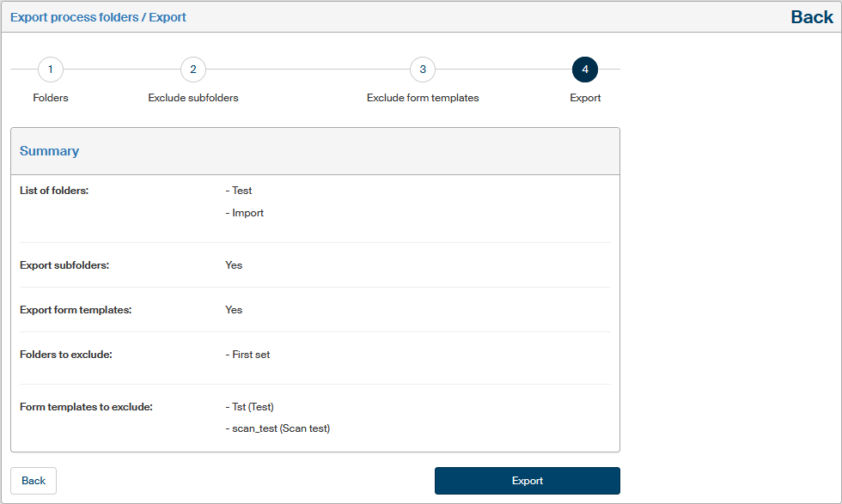Click the scan_test (Scan test) template entry
This screenshot has height=504, width=842.
(x=280, y=428)
